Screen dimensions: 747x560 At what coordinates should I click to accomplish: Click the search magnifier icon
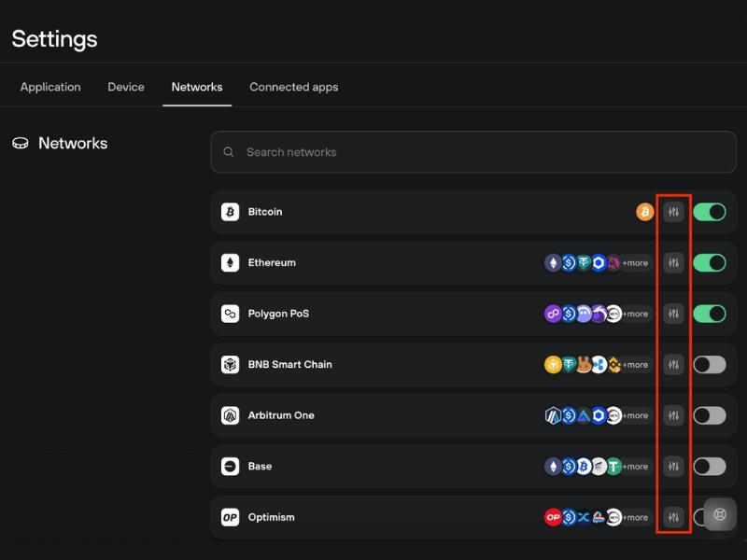(229, 152)
